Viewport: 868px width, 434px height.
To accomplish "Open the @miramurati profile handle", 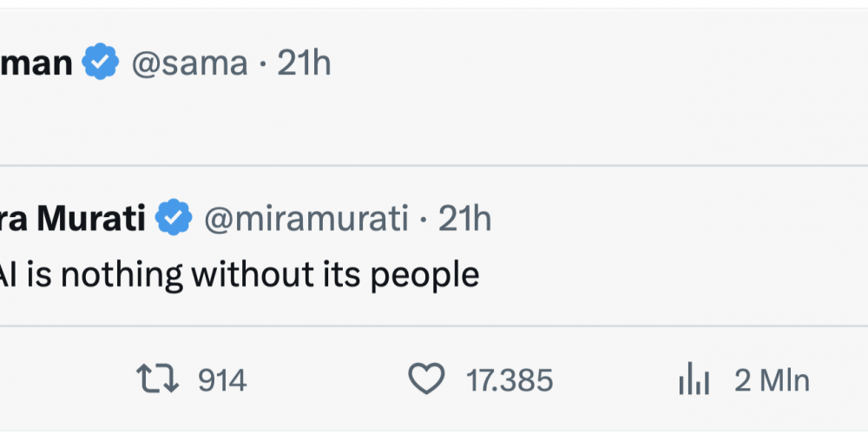I will (306, 219).
